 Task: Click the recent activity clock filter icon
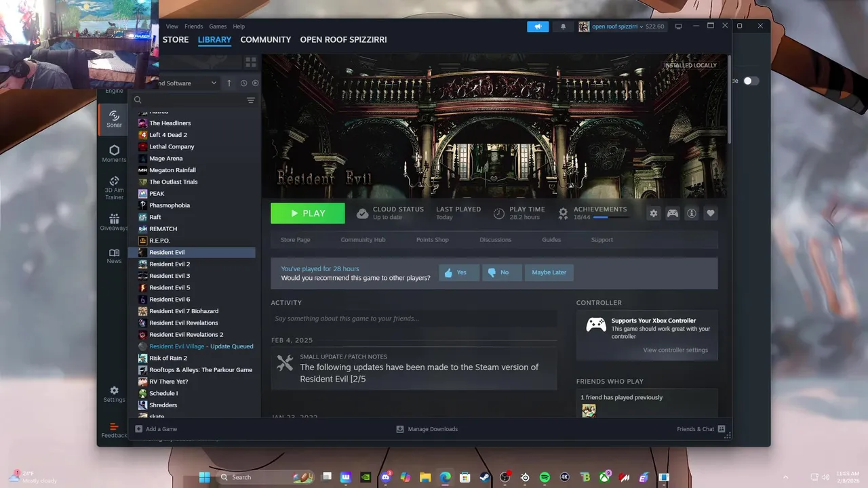pos(243,83)
